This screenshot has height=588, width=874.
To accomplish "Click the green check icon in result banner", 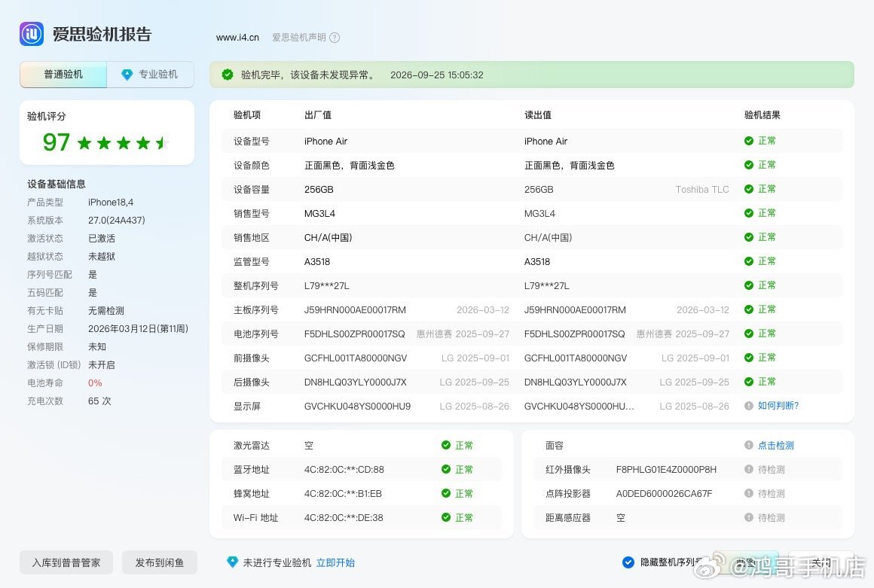I will click(228, 75).
